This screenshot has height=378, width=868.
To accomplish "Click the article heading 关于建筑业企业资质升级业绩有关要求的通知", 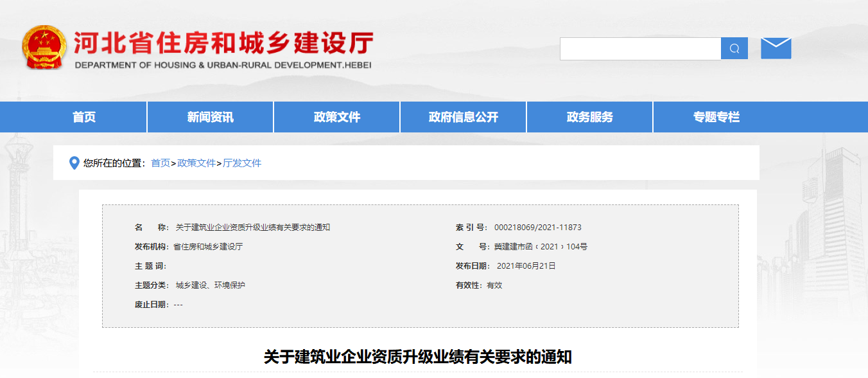I will point(417,357).
